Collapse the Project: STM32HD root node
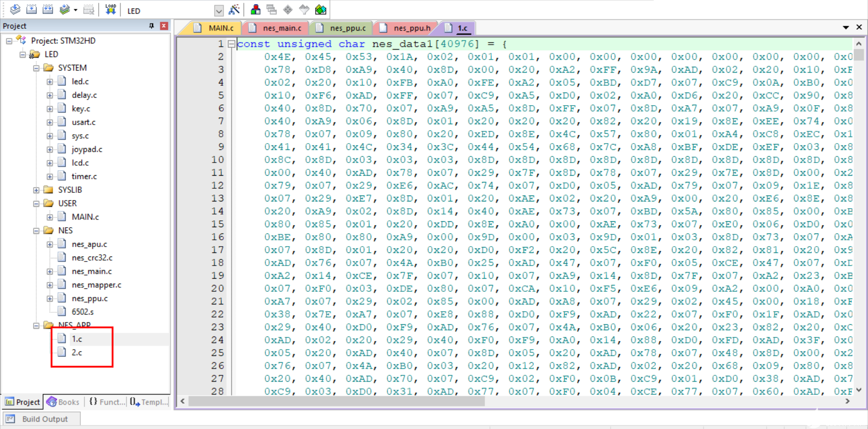868x429 pixels. coord(9,41)
